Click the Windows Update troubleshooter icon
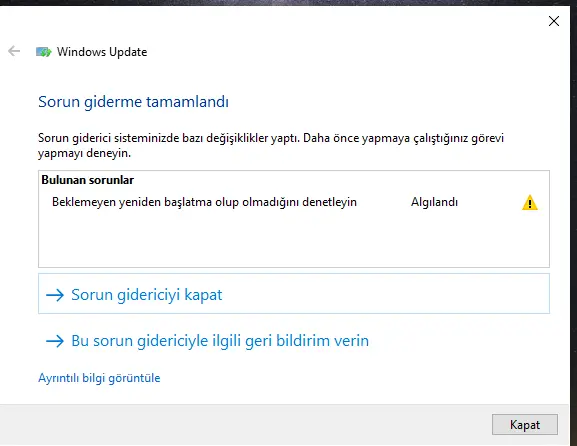577x446 pixels. point(43,52)
